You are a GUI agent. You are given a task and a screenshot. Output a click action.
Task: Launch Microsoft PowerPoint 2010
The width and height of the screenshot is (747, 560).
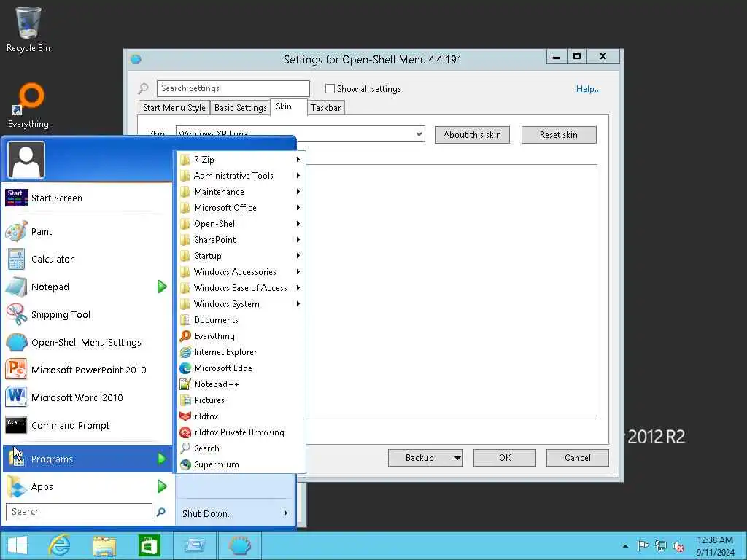tap(88, 370)
